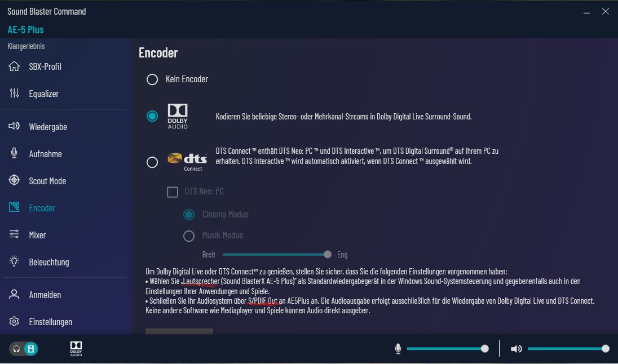618x364 pixels.
Task: Open Beleuchtung lighting section
Action: pos(49,262)
